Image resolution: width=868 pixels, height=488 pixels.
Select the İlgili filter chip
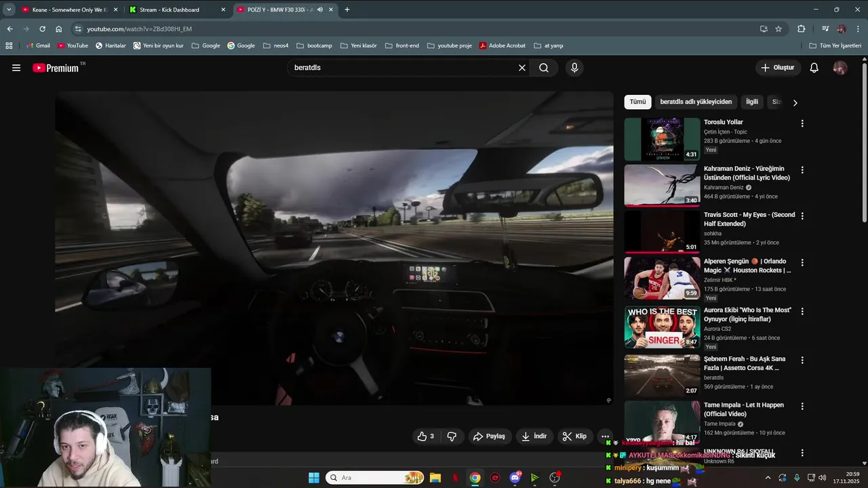[752, 102]
